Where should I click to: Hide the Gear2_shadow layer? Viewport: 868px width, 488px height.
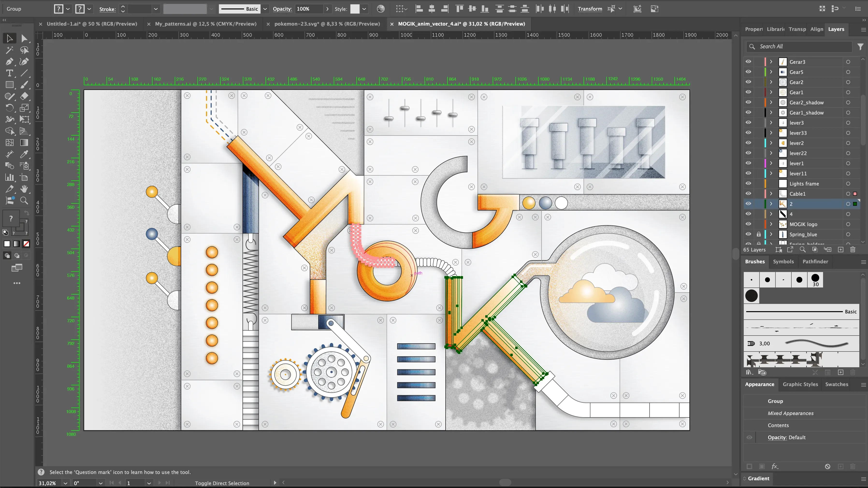748,102
